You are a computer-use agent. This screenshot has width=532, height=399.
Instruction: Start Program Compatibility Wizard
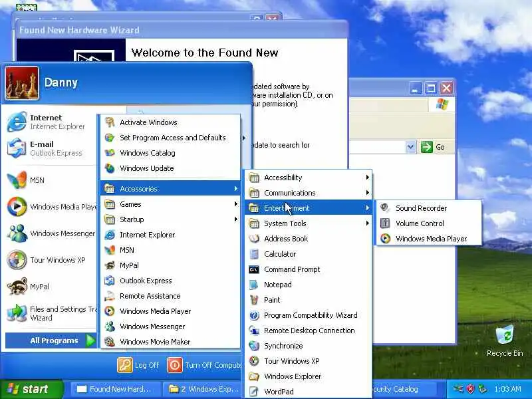point(309,315)
